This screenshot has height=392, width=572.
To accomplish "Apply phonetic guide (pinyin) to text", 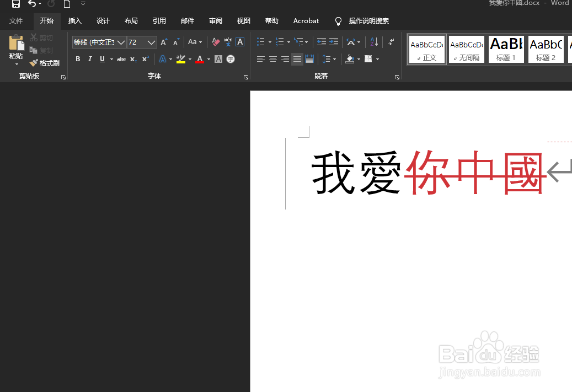I will pos(228,42).
